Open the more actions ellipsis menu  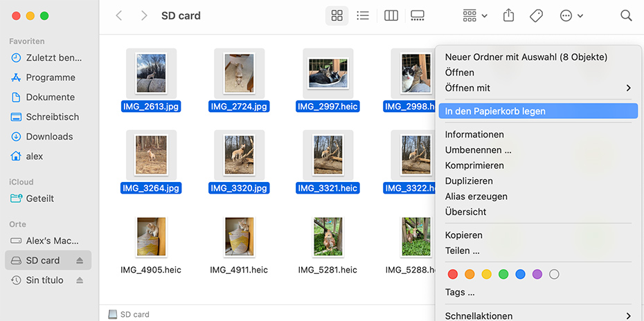tap(571, 15)
